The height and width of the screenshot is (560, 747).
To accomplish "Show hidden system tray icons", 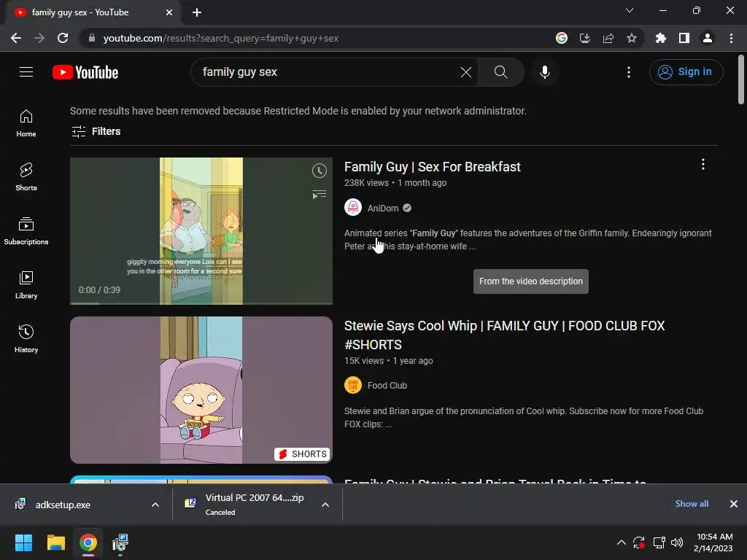I will [622, 542].
